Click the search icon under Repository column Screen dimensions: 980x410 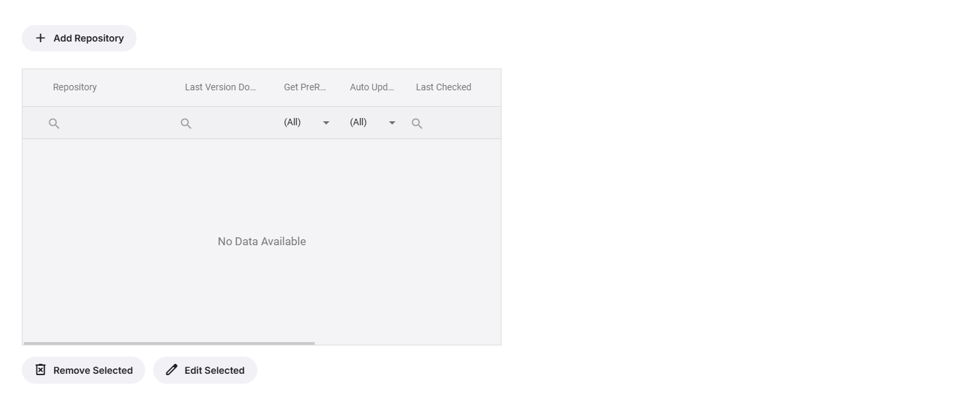pyautogui.click(x=54, y=123)
